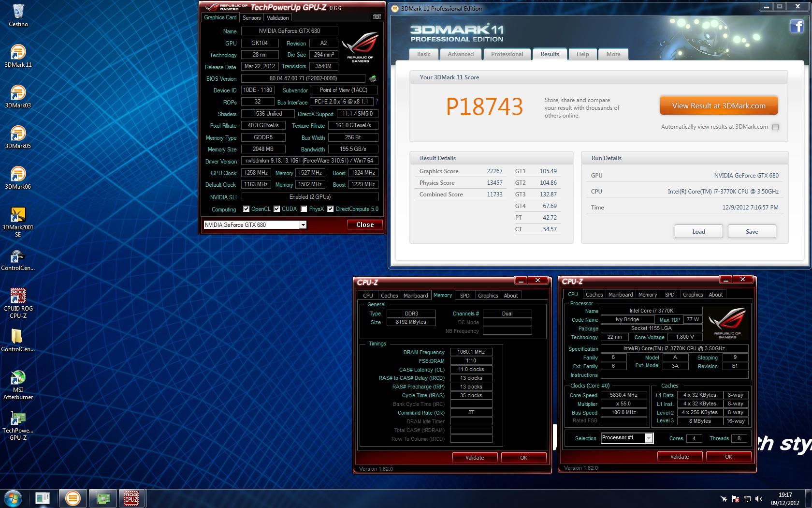Click the Driver Version field in GPU-Z
Viewport: 812px width, 508px height.
coord(309,161)
